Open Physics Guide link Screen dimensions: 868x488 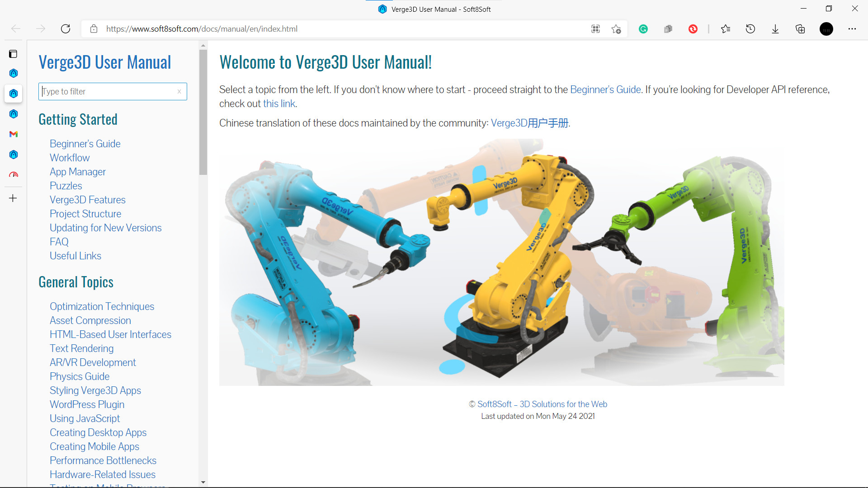tap(80, 376)
